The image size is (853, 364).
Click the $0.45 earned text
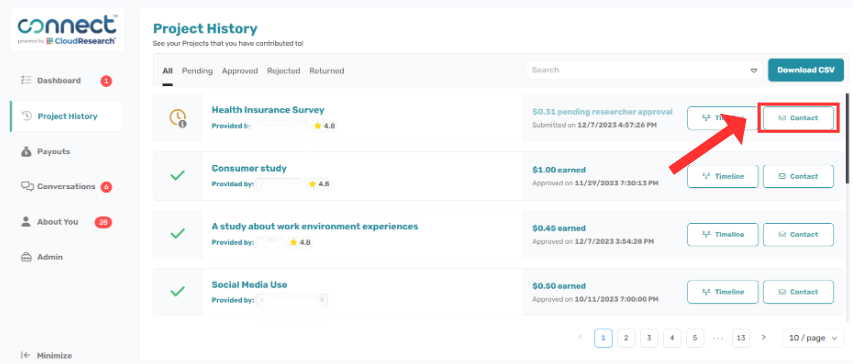559,228
